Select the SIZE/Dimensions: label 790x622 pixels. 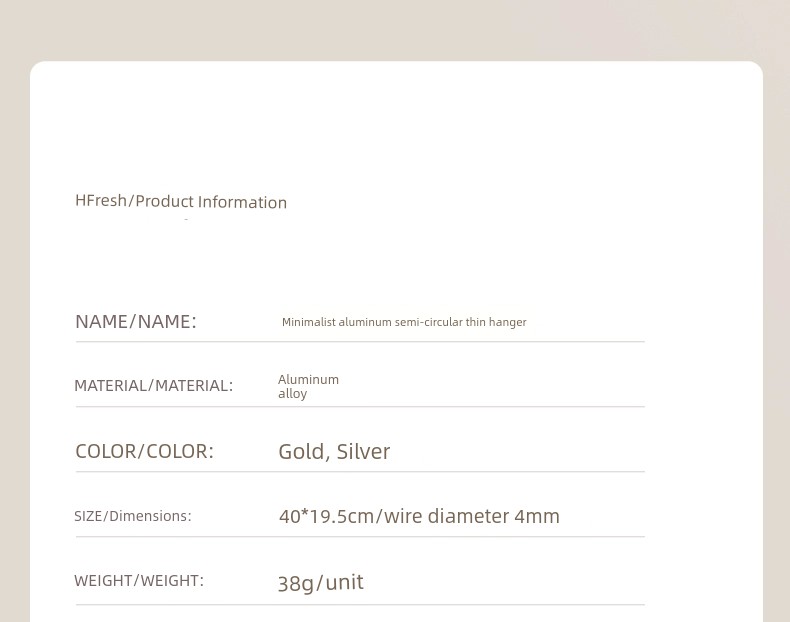[133, 516]
